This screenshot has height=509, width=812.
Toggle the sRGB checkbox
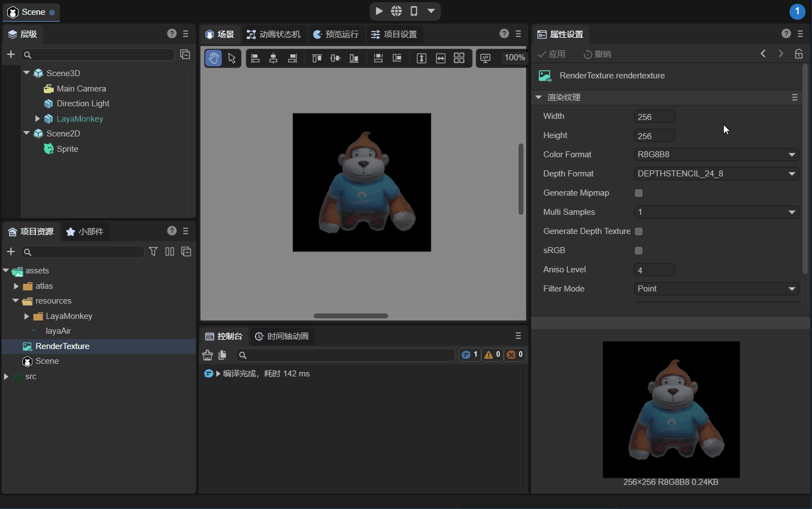638,250
